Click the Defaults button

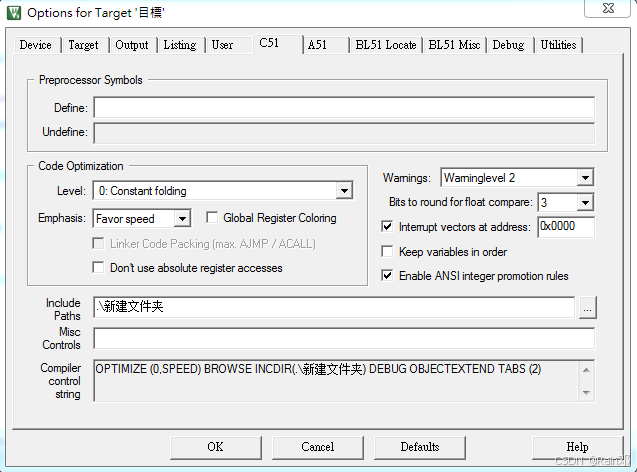pos(420,447)
